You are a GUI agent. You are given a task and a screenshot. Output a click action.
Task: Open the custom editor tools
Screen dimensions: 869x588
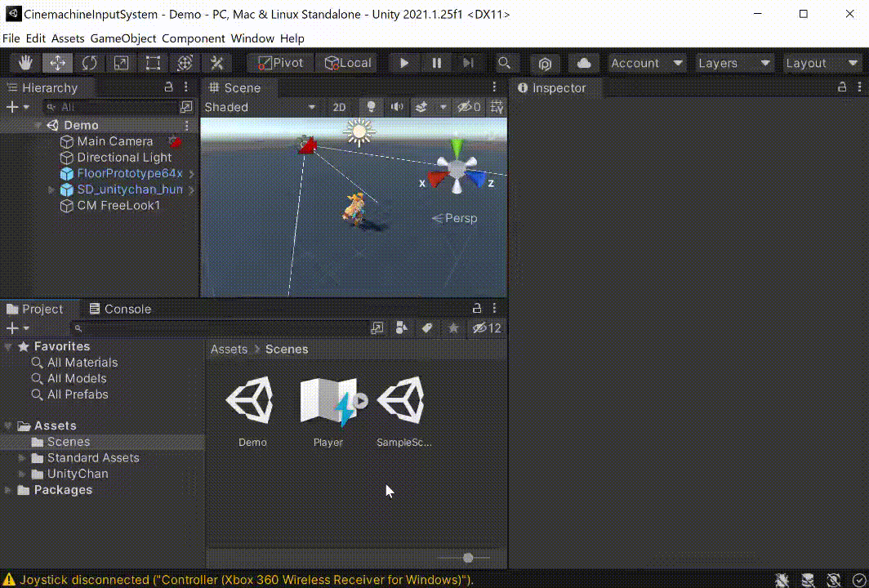coord(216,63)
